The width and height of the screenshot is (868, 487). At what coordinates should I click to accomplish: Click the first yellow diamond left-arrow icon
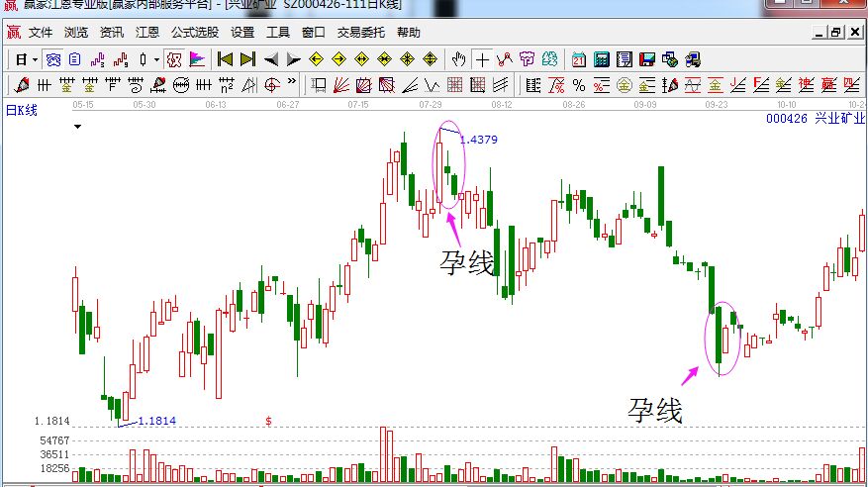pyautogui.click(x=316, y=59)
